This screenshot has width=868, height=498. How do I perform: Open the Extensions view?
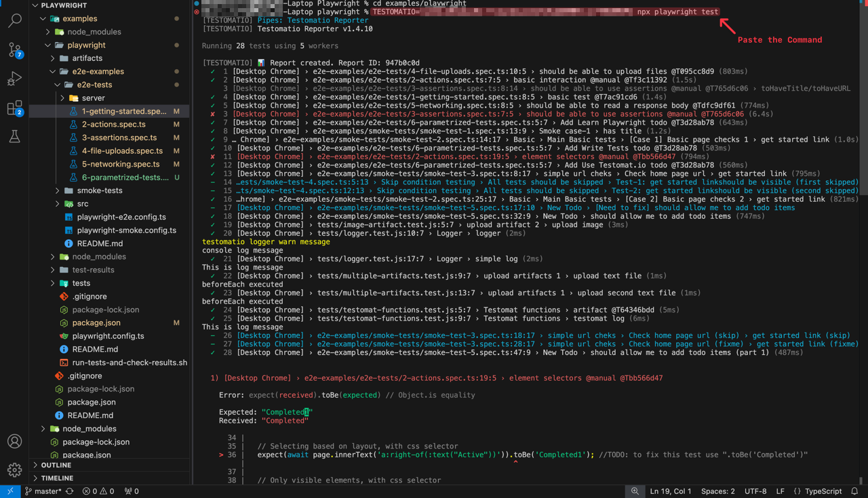point(15,108)
